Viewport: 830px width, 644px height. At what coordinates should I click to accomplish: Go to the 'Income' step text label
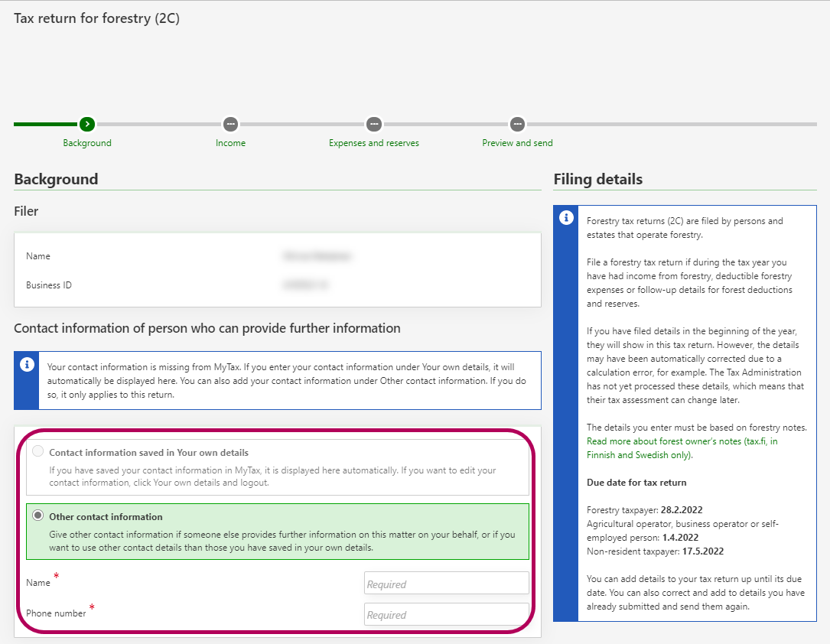click(x=230, y=143)
